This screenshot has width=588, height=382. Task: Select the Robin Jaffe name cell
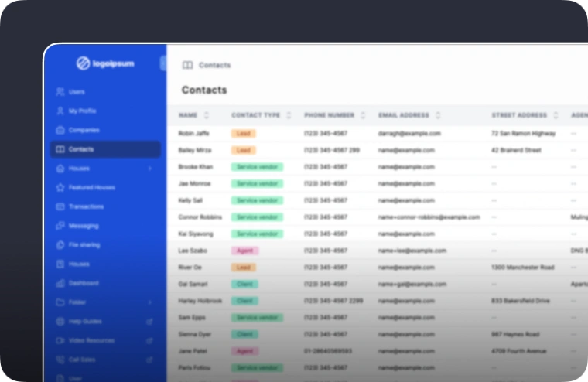tap(194, 134)
